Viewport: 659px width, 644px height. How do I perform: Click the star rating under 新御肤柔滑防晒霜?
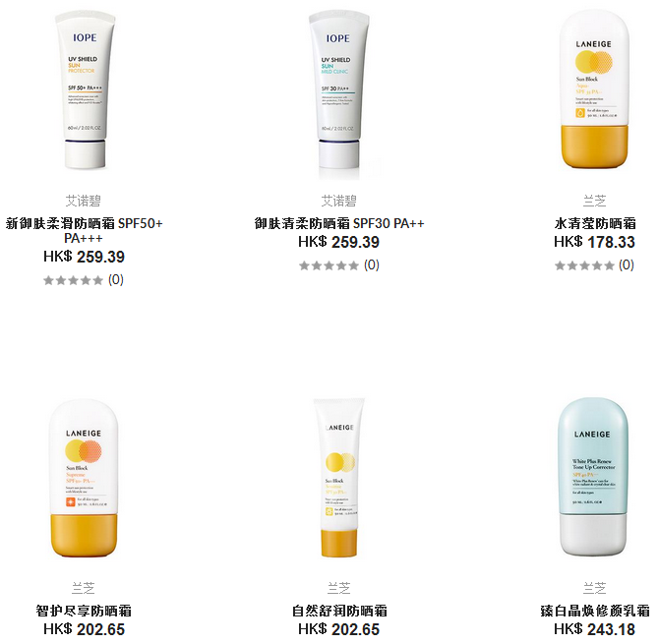73,280
